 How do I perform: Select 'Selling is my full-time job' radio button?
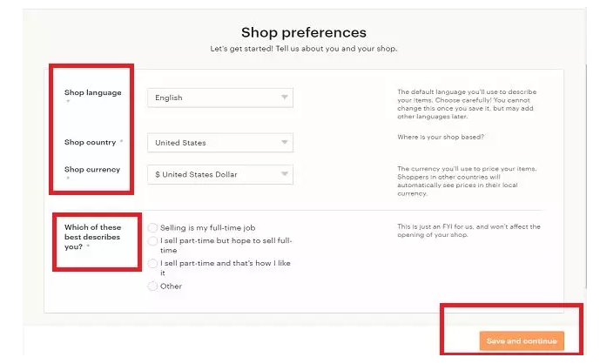pos(152,228)
